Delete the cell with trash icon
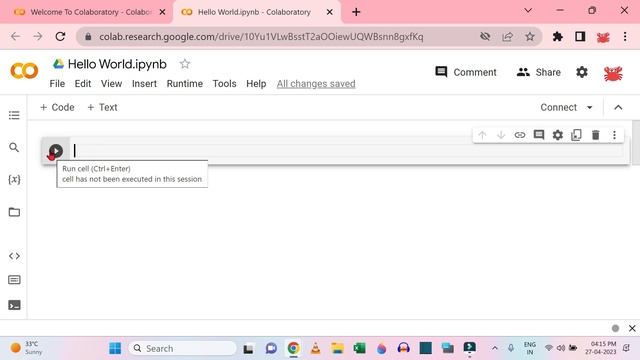This screenshot has width=640, height=360. pos(596,135)
